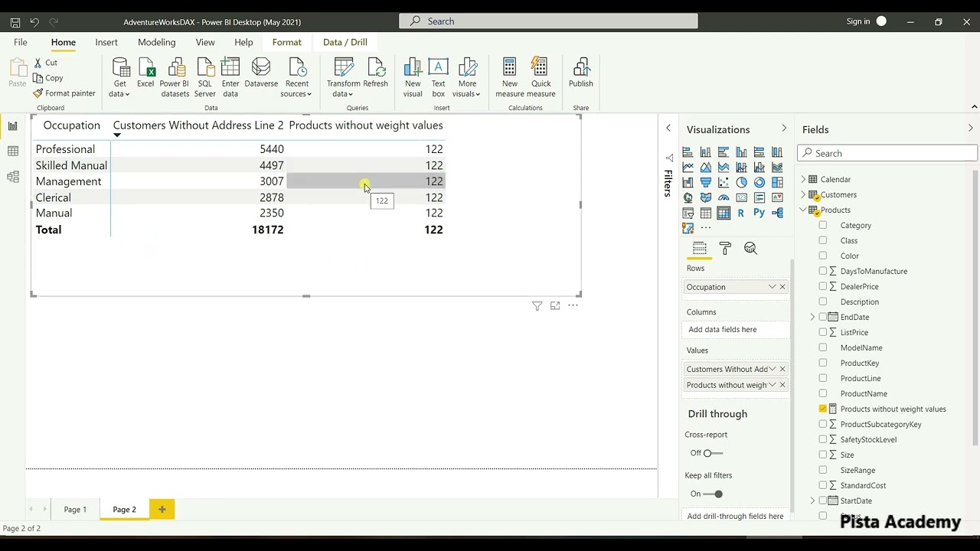
Task: Select the card 123 visual
Action: point(741,197)
